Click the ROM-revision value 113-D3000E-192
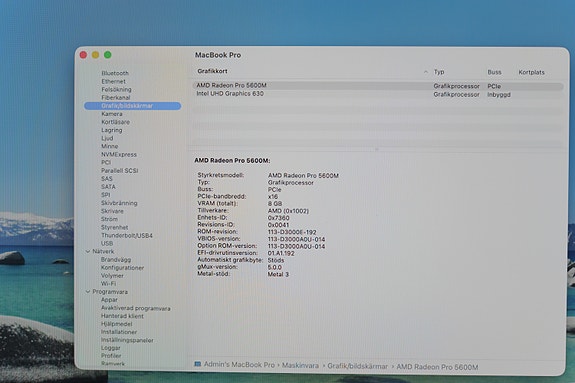The width and height of the screenshot is (575, 383). tap(292, 232)
